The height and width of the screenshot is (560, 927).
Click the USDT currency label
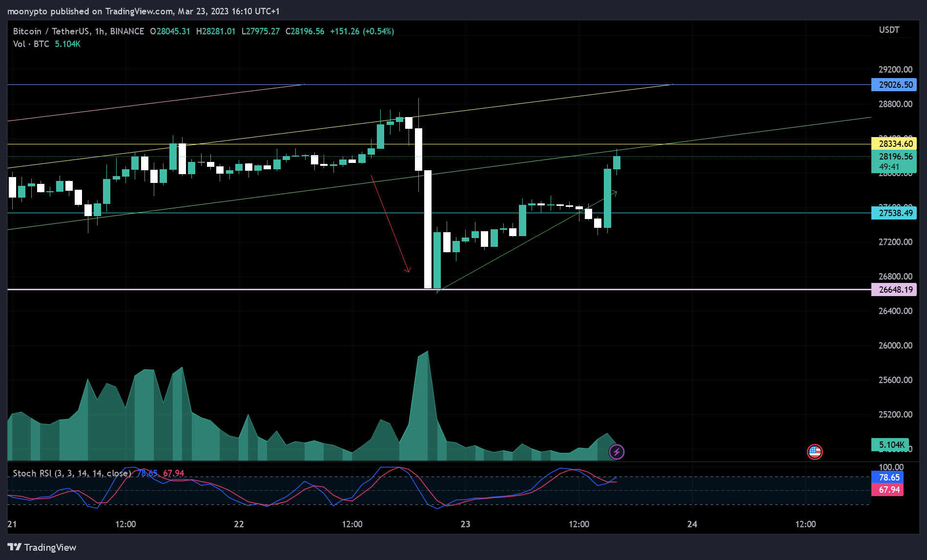tap(889, 30)
